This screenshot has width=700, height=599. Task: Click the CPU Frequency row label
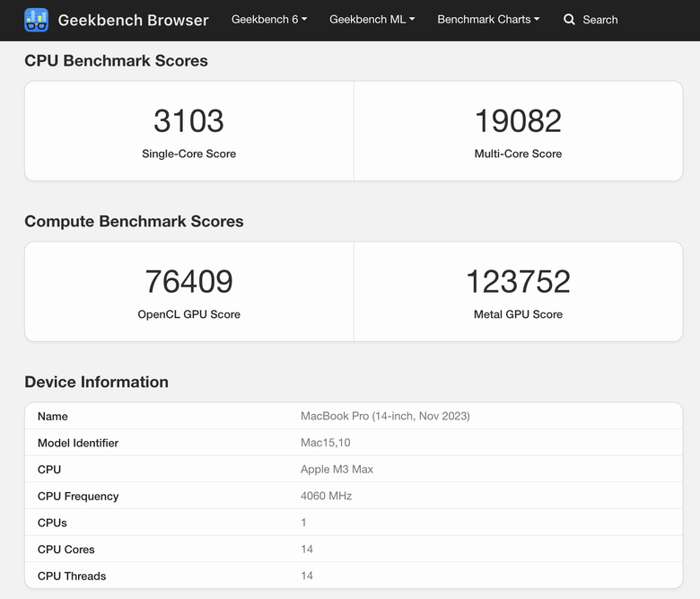tap(78, 497)
